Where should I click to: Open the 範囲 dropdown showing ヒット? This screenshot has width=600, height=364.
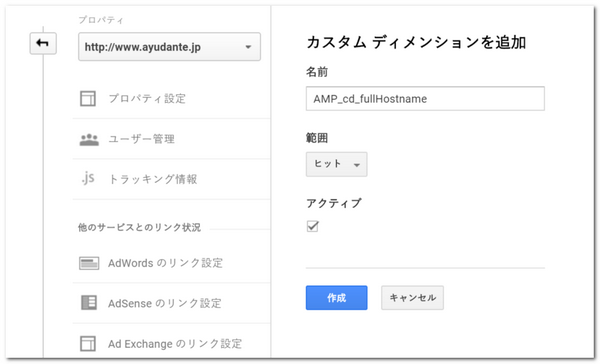[336, 164]
